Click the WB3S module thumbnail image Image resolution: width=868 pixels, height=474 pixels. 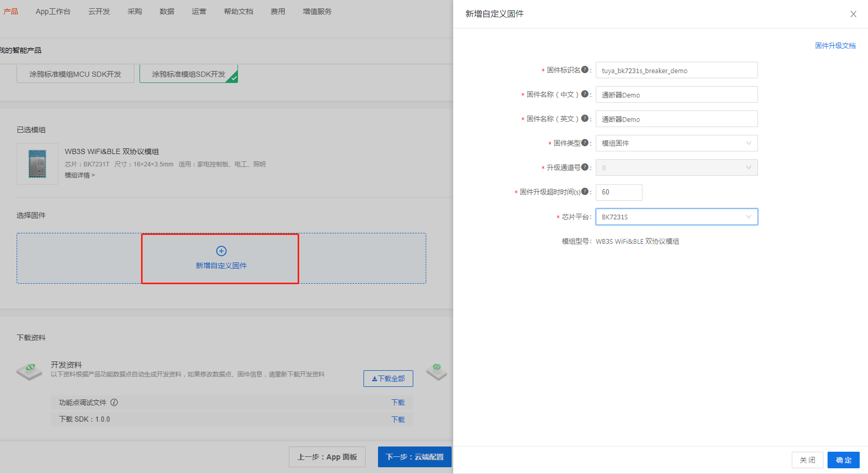click(x=37, y=164)
